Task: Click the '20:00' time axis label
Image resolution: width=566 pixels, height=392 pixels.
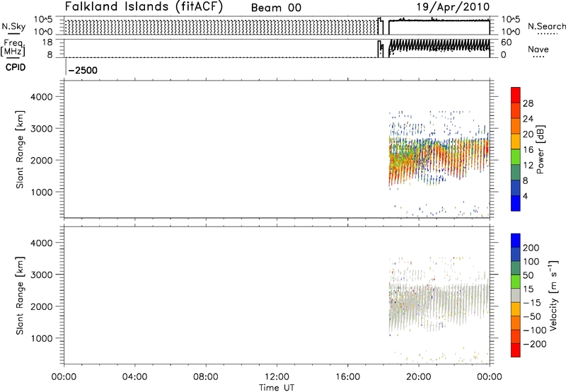Action: [419, 377]
